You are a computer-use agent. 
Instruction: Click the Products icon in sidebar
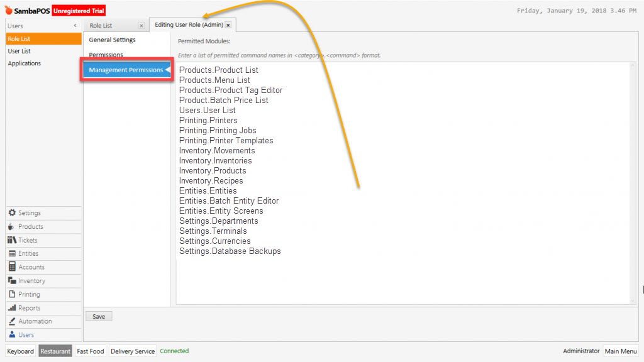point(11,226)
